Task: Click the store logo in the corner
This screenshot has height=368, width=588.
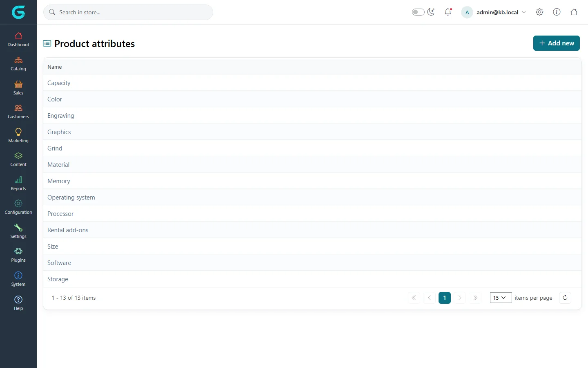Action: pos(18,12)
